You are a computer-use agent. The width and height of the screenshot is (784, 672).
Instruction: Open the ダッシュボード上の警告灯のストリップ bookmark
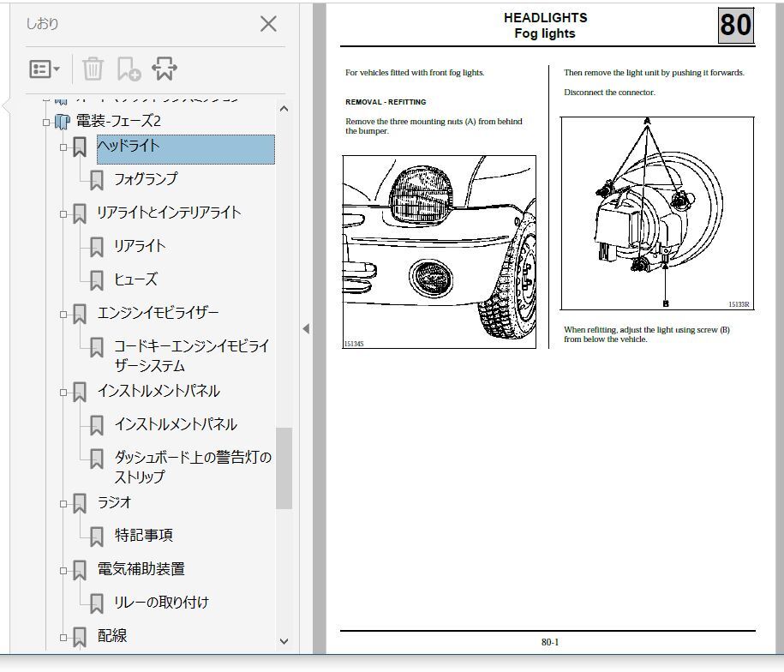pyautogui.click(x=193, y=466)
